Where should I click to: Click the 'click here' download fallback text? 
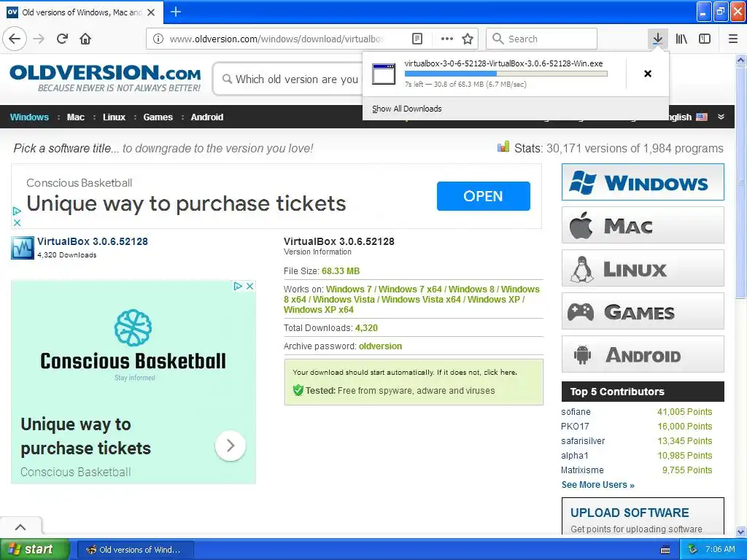[500, 373]
